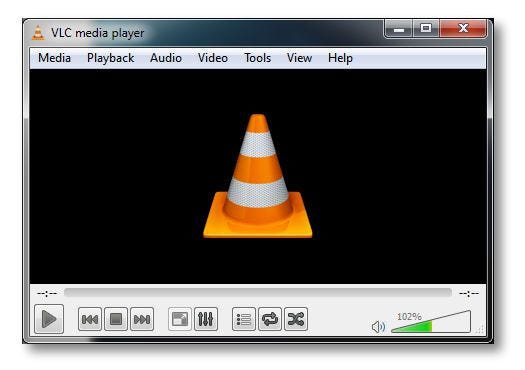The height and width of the screenshot is (370, 525).
Task: Click the VLC cone icon in title bar
Action: click(x=38, y=33)
